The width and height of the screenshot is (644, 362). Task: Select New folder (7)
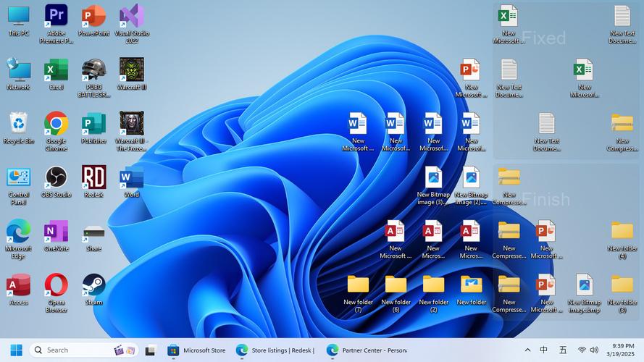[x=358, y=293]
